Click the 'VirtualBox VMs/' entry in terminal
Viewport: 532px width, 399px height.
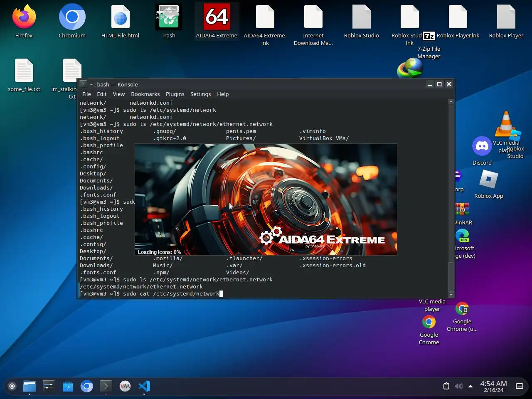click(x=324, y=138)
